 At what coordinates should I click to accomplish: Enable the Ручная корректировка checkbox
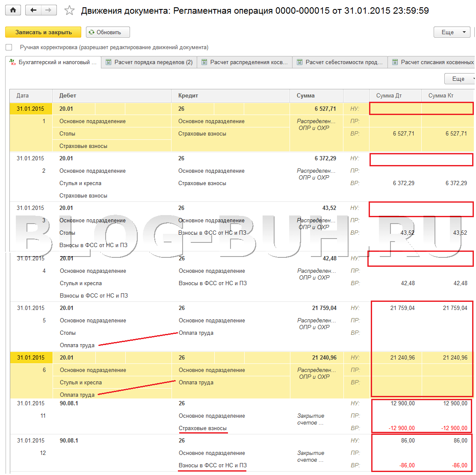tap(9, 47)
